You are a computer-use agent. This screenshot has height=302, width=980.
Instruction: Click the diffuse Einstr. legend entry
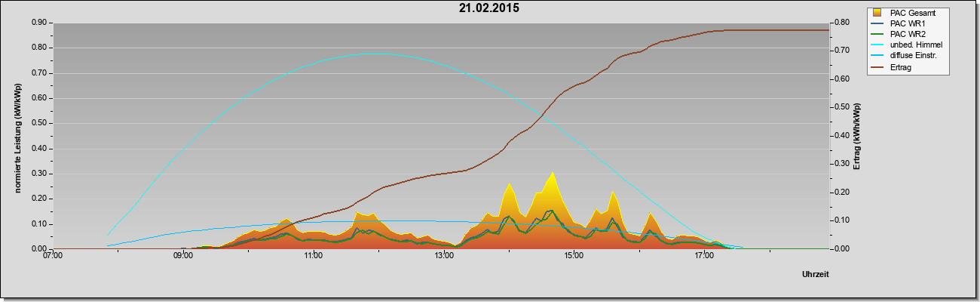pyautogui.click(x=913, y=56)
